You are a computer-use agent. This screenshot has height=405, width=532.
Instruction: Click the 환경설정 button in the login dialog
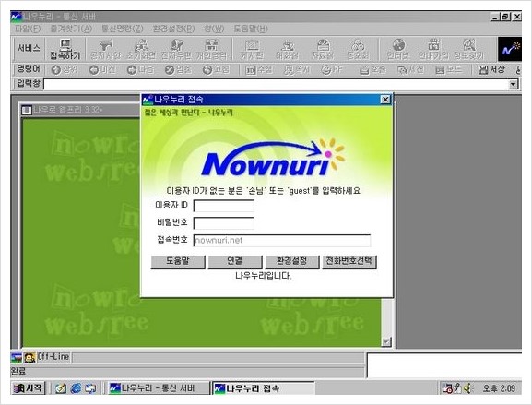[x=291, y=262]
